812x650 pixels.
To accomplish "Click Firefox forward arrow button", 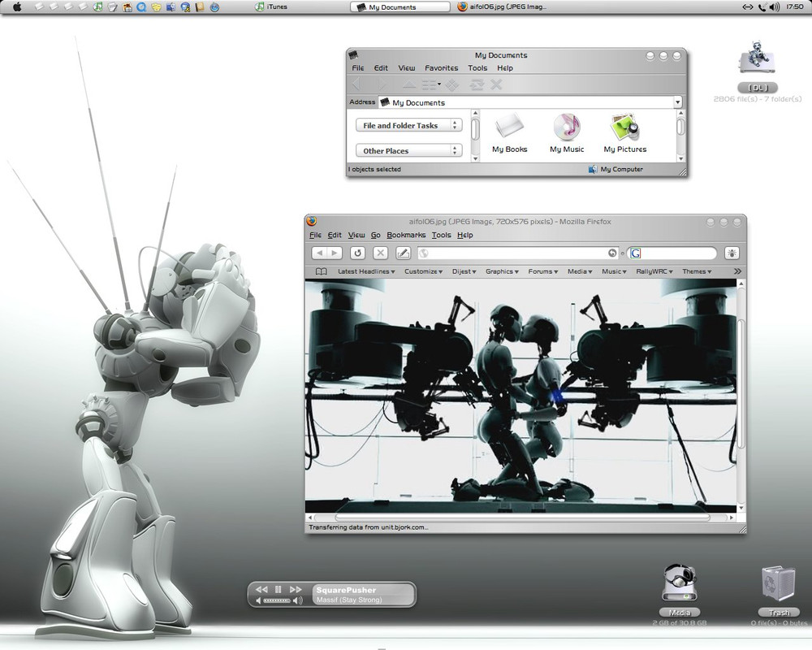I will tap(335, 253).
